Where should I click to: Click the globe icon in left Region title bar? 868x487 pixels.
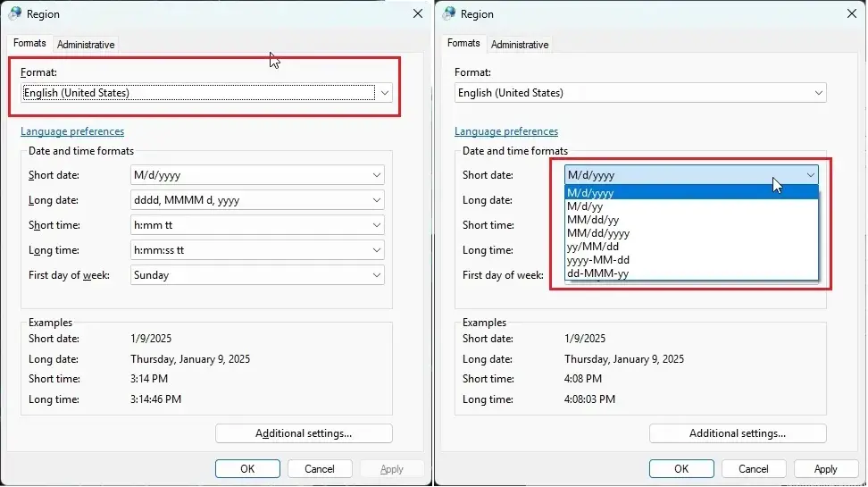pyautogui.click(x=15, y=14)
